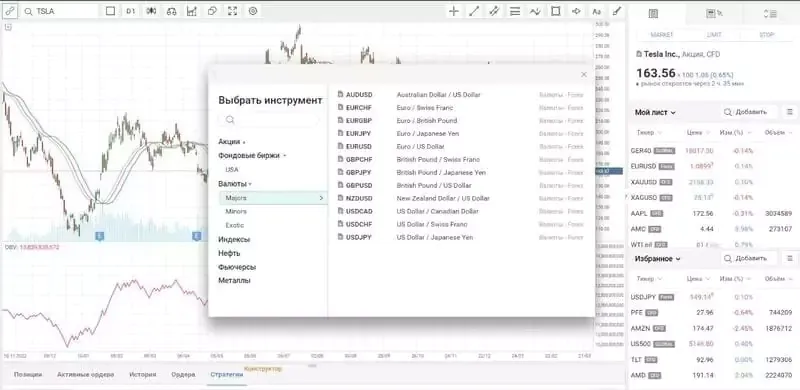Select the Majors currency group
The image size is (800, 390).
coord(273,198)
